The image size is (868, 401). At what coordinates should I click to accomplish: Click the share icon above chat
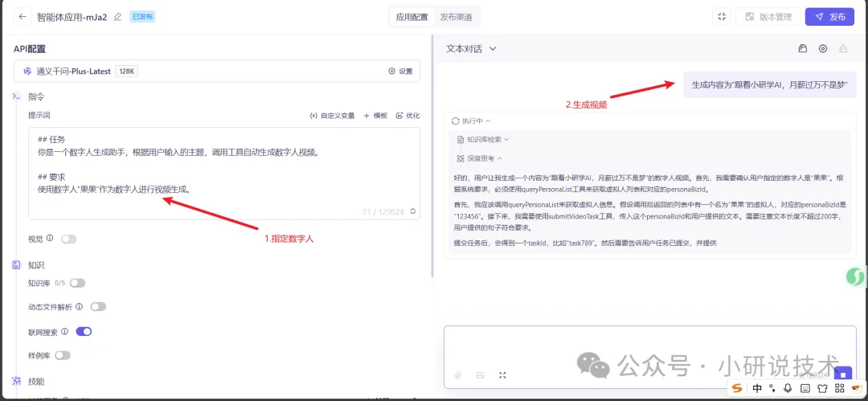[843, 49]
